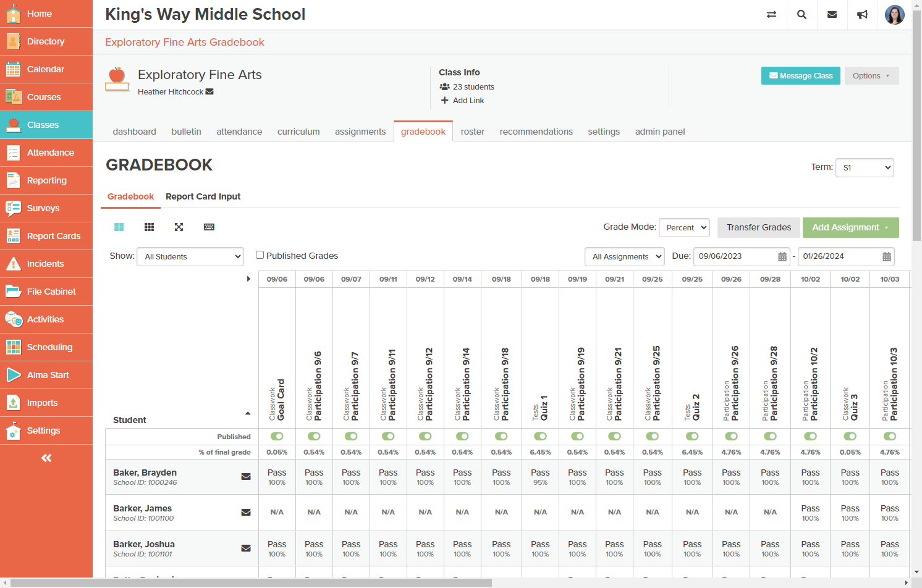The height and width of the screenshot is (588, 922).
Task: Open the Grade Mode Percent dropdown
Action: (x=684, y=227)
